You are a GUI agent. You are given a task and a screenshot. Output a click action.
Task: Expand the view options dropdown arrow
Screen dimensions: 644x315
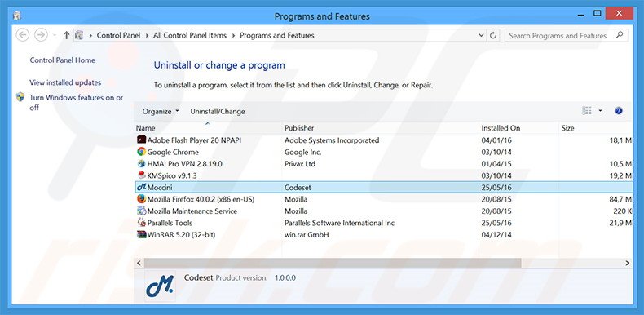coord(600,111)
